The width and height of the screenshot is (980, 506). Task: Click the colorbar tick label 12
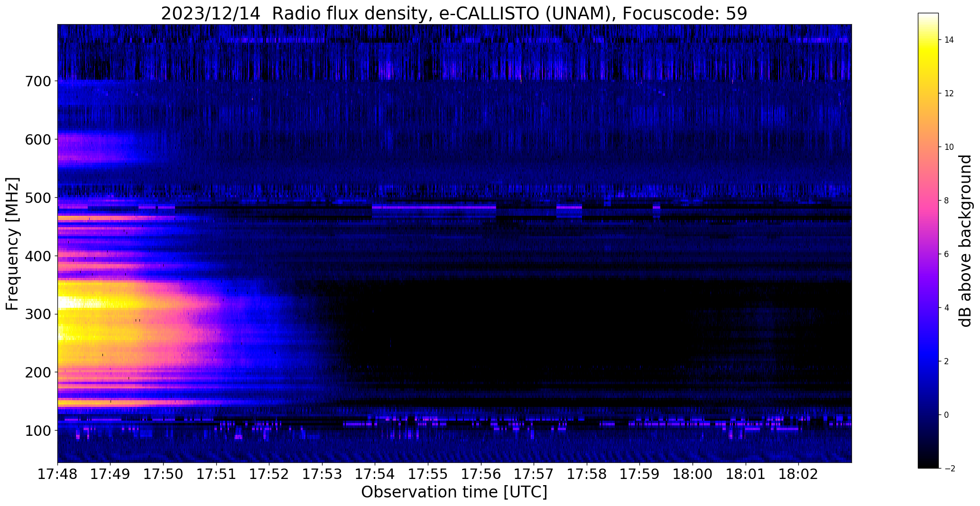tap(949, 93)
